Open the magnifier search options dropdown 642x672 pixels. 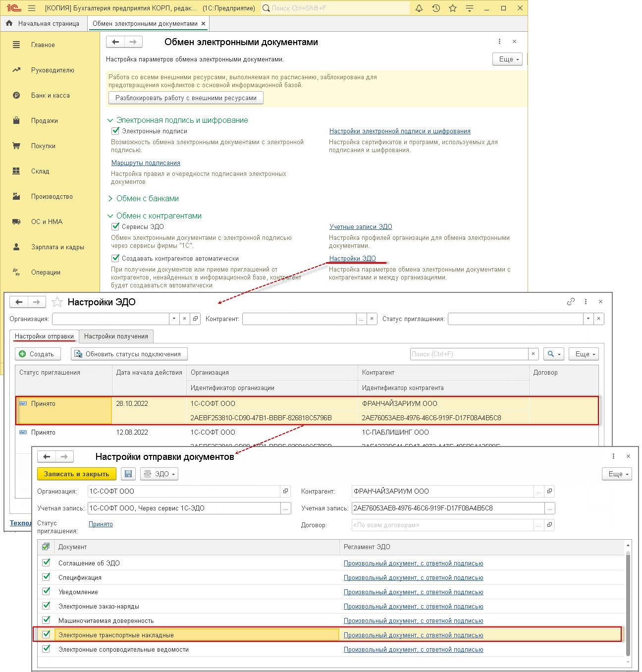554,354
